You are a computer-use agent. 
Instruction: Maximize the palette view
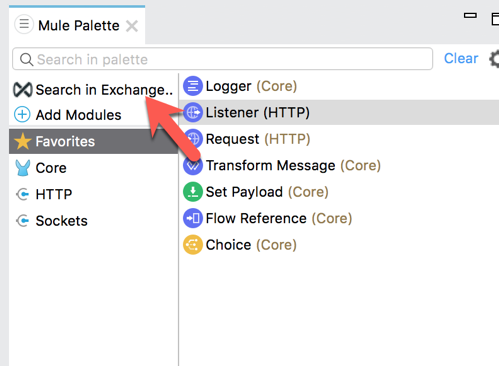point(495,18)
